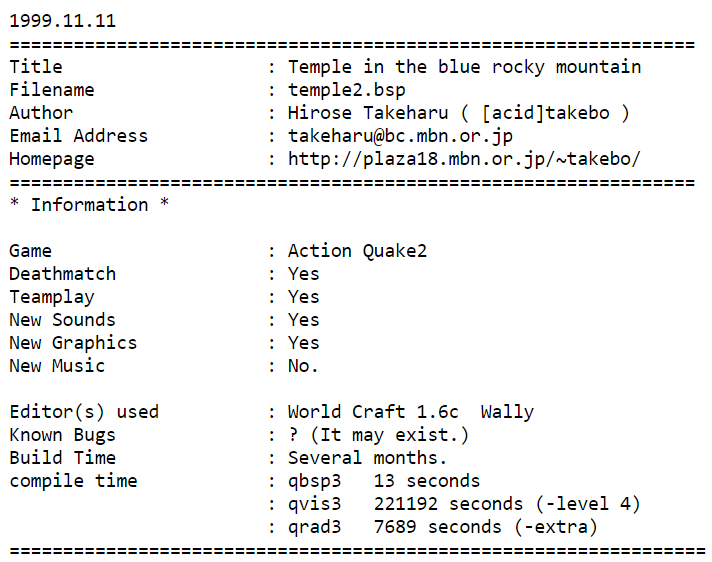712x562 pixels.
Task: Click the "No." value for New Music
Action: click(303, 366)
